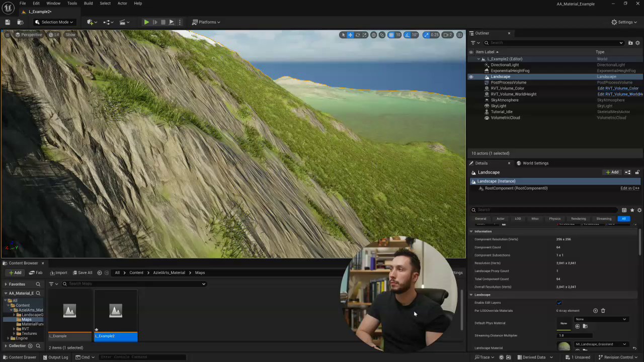Toggle visibility eye for Landscape actor
The height and width of the screenshot is (362, 644).
point(471,77)
